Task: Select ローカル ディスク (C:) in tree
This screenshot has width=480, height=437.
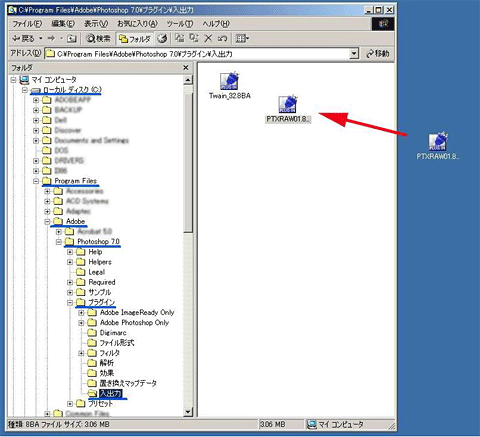Action: click(72, 90)
